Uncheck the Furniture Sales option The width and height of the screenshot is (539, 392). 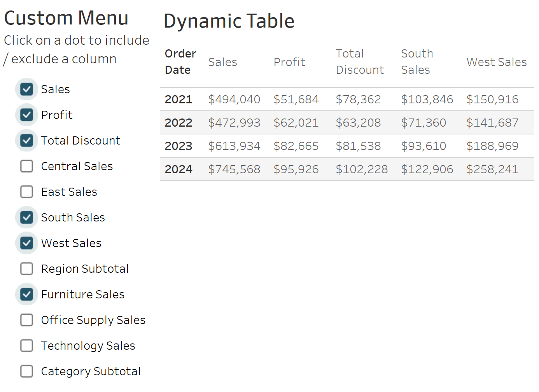(x=26, y=294)
